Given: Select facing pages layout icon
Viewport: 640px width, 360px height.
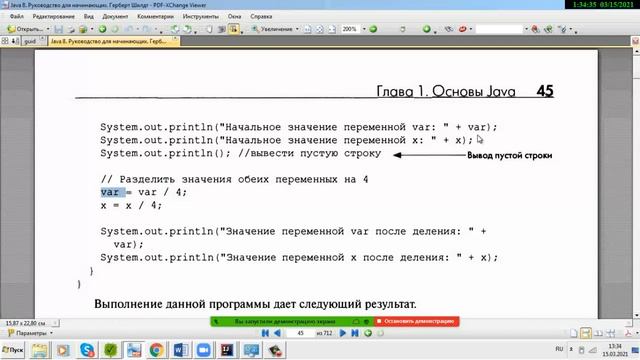Looking at the screenshot, I should tap(598, 333).
